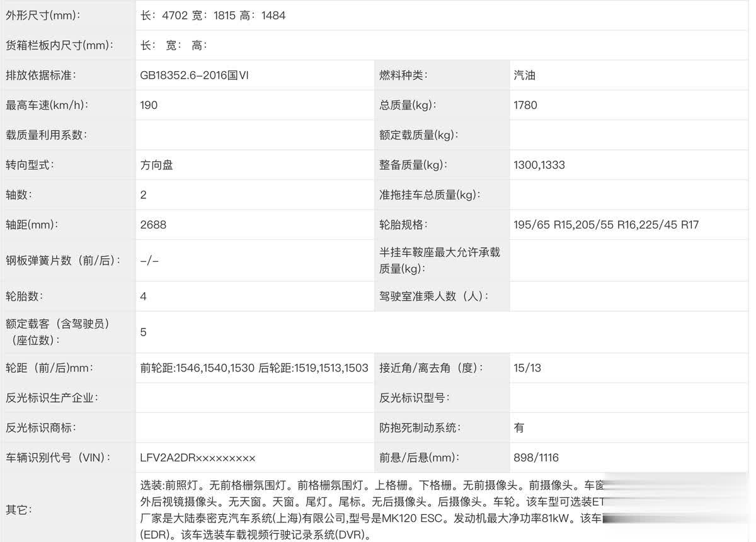Screen dimensions: 756x542
Task: Click the 半挂车鞍座最大允许承载质量 label
Action: click(440, 260)
